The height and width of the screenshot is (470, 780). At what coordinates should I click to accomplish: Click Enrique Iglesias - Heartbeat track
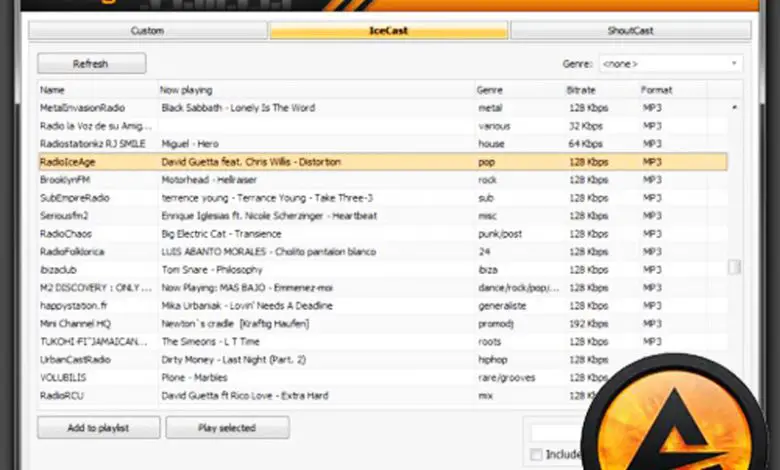(269, 216)
